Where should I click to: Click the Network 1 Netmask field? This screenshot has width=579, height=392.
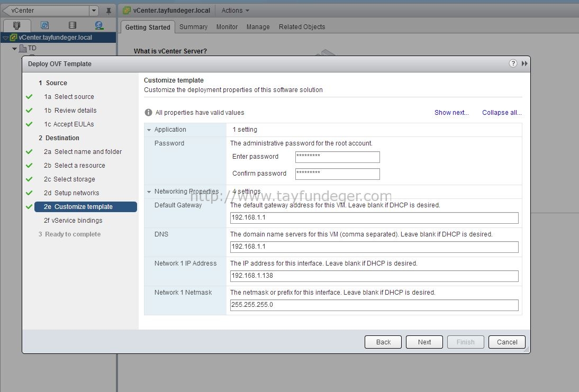point(374,305)
